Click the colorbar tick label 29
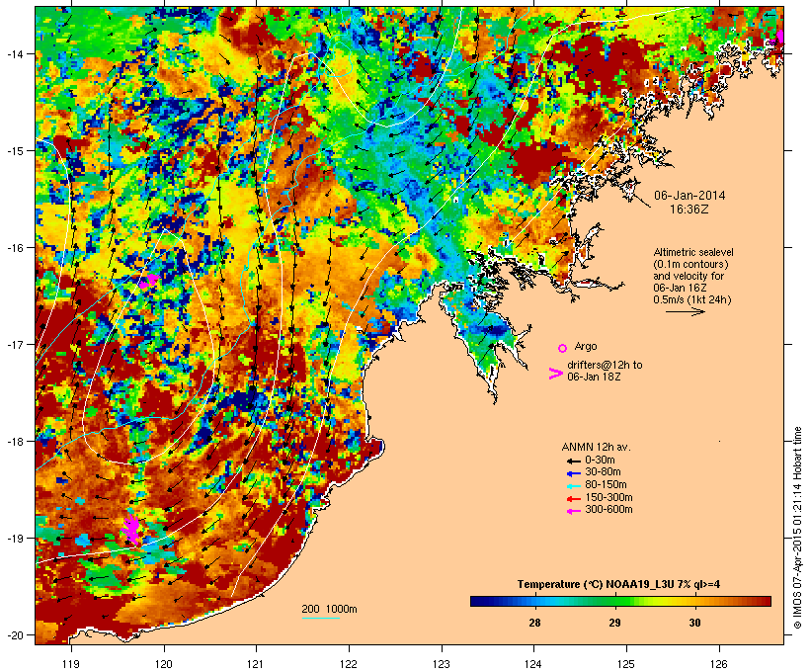The image size is (810, 672). click(x=614, y=623)
